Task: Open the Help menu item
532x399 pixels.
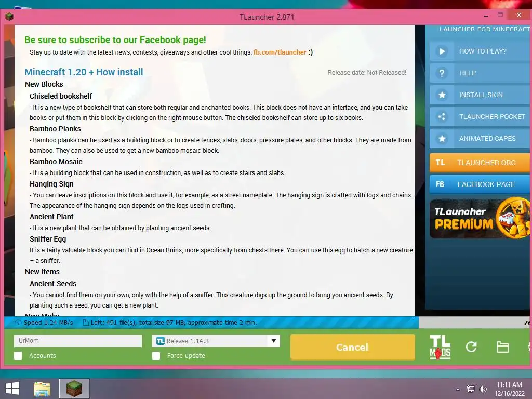Action: click(x=480, y=73)
